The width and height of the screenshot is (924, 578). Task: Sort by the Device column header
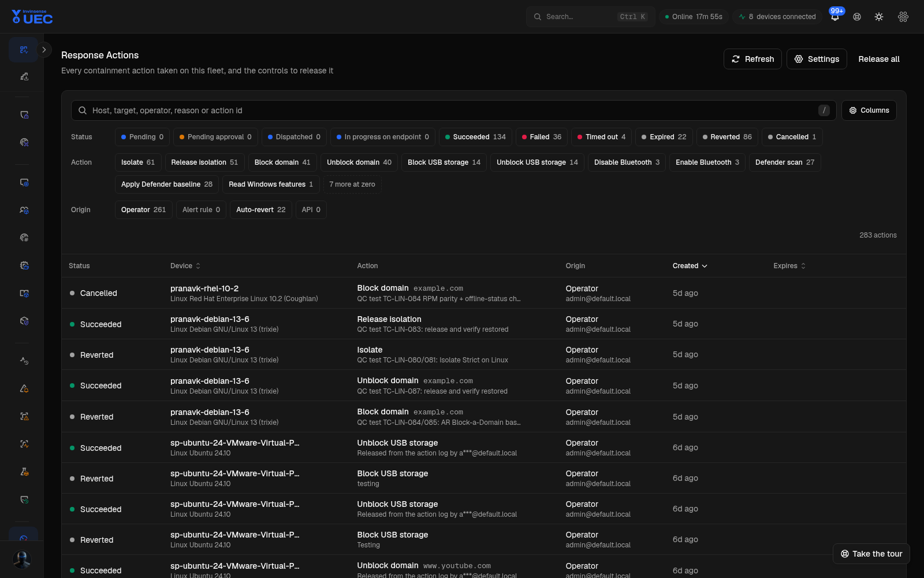pyautogui.click(x=185, y=266)
